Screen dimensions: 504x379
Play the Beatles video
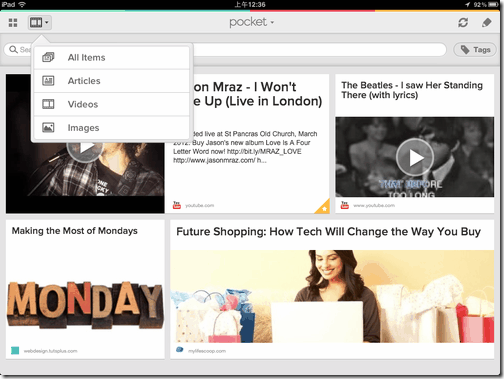click(x=415, y=157)
